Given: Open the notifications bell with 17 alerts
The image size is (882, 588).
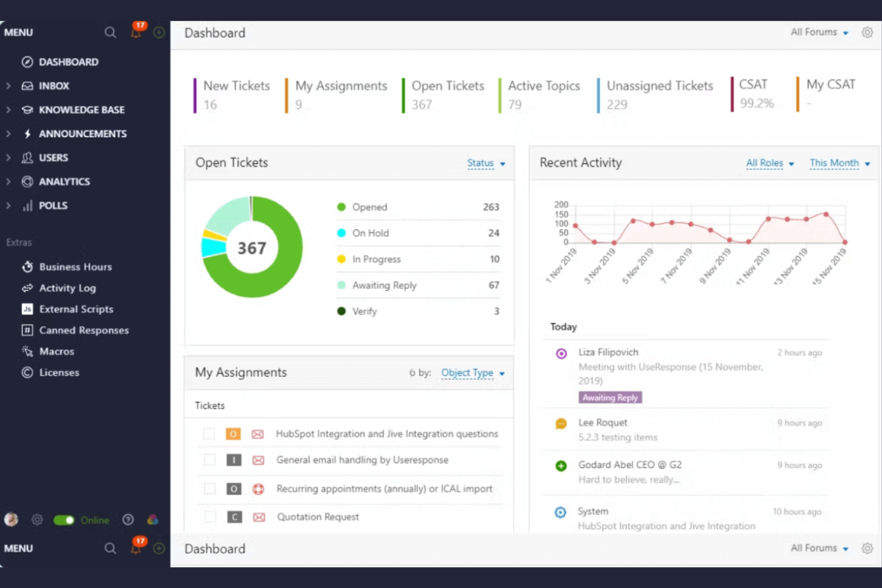Looking at the screenshot, I should coord(136,33).
